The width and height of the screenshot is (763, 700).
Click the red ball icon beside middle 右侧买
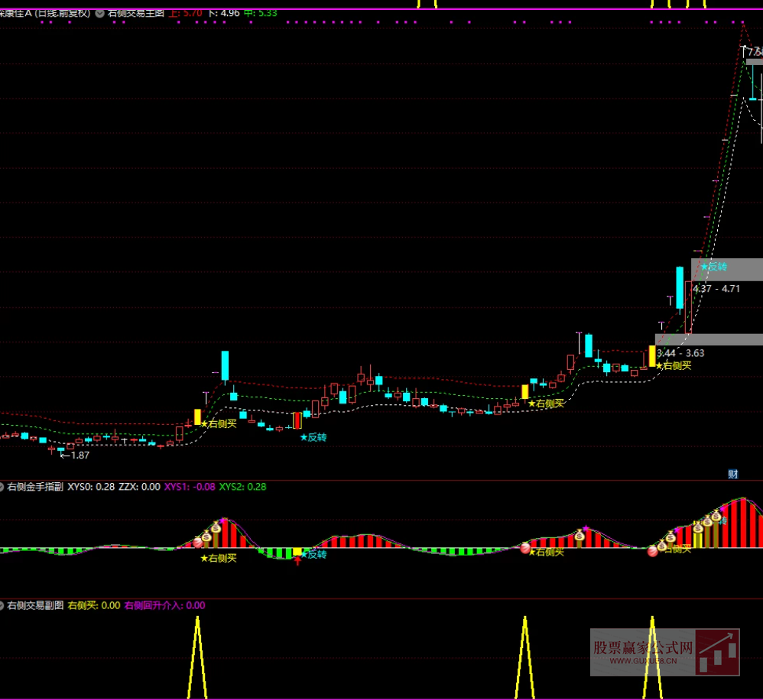coord(525,548)
